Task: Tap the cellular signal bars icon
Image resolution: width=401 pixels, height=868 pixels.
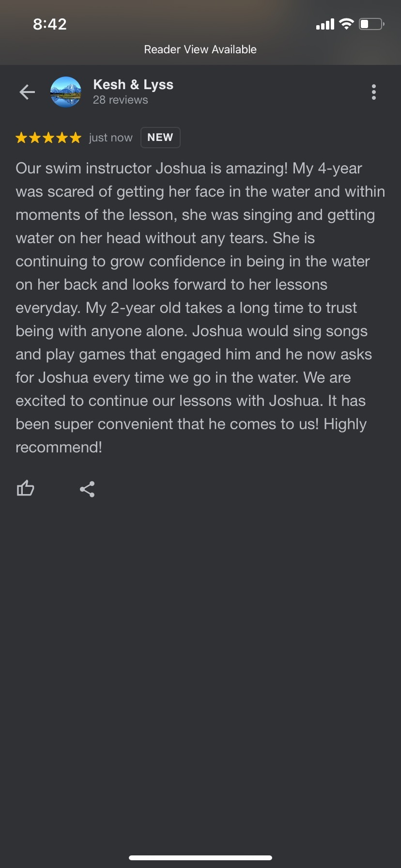Action: pos(325,24)
